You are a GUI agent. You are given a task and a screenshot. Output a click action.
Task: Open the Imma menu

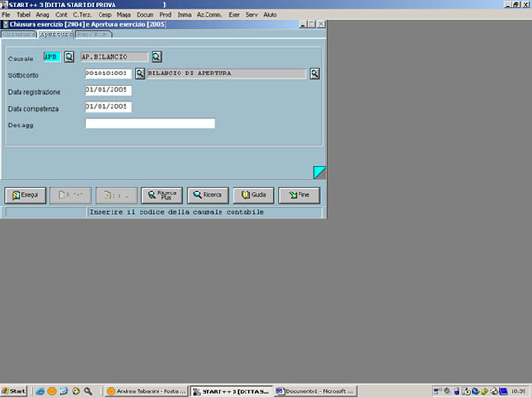pos(184,15)
